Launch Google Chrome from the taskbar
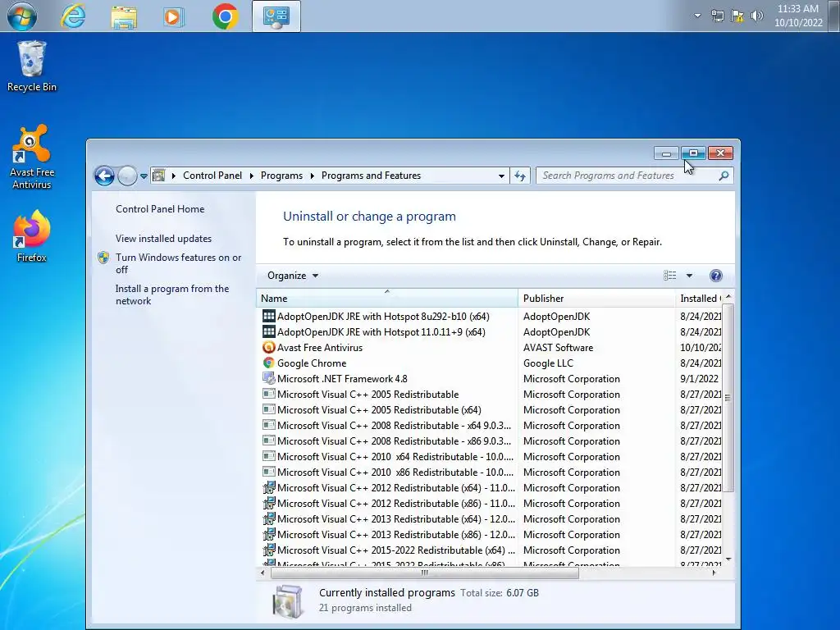Screen dimensions: 840x630 pyautogui.click(x=225, y=16)
